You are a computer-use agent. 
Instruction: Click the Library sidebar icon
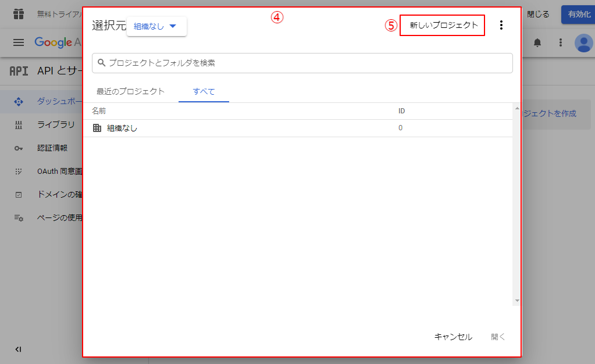click(x=19, y=124)
